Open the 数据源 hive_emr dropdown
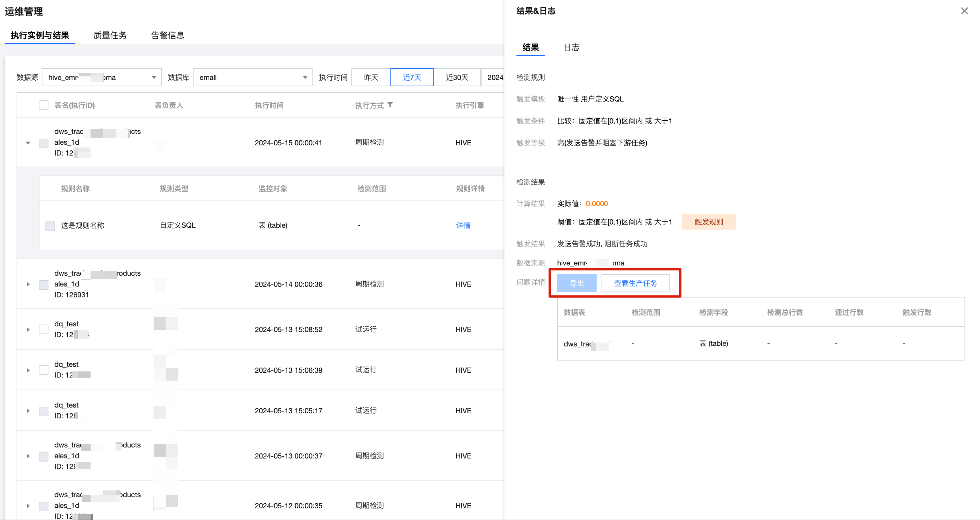 pyautogui.click(x=101, y=77)
